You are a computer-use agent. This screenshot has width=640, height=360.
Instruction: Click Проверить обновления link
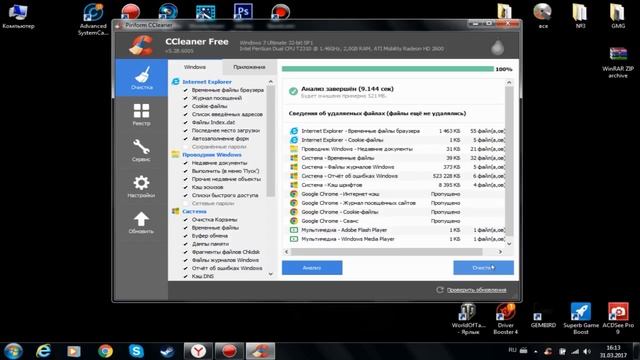click(x=476, y=290)
